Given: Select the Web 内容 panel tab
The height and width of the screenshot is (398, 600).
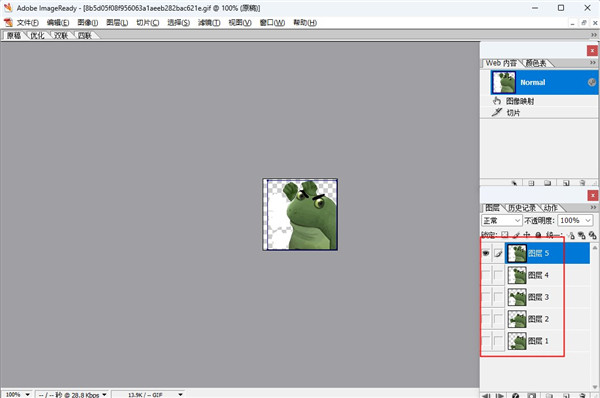Looking at the screenshot, I should [x=501, y=63].
